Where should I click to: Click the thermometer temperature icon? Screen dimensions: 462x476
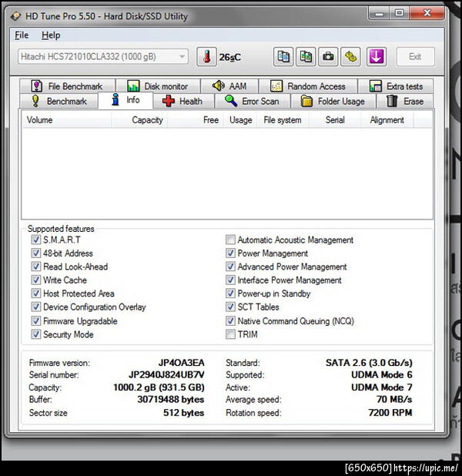point(206,57)
